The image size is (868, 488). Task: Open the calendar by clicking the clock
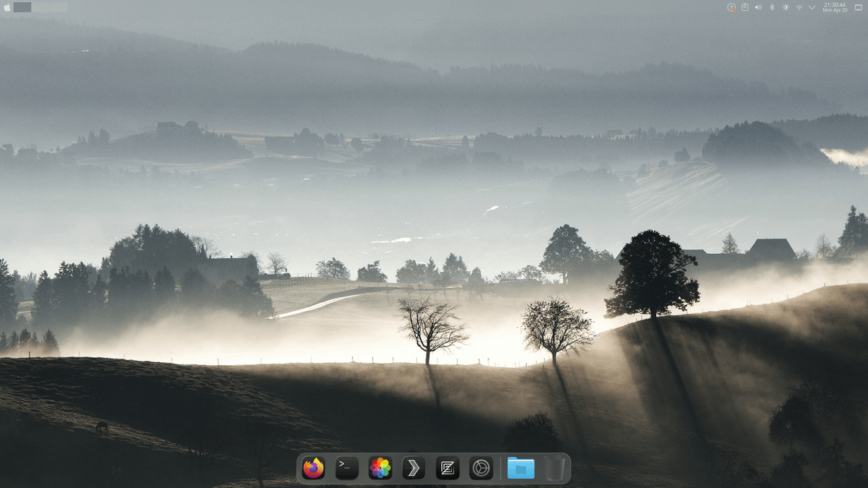(833, 7)
